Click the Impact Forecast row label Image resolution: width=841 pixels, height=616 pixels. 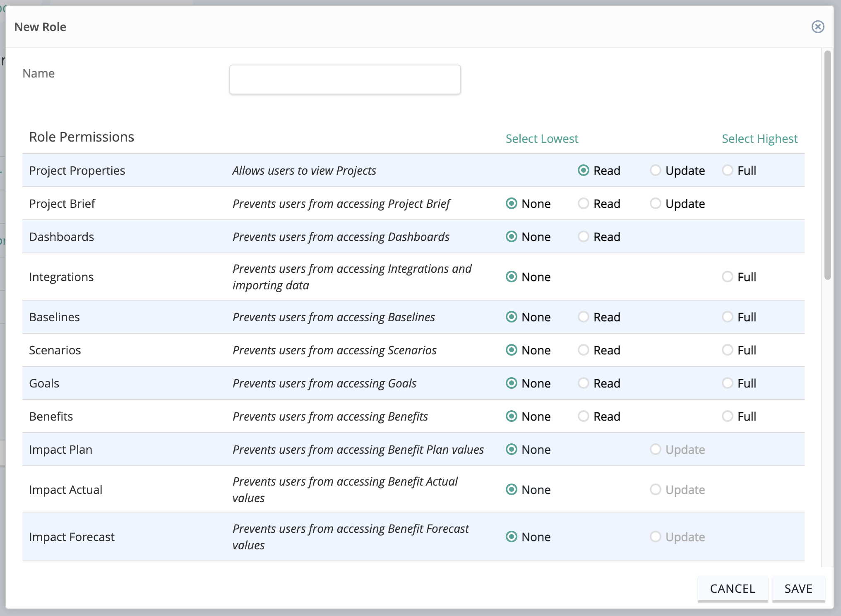point(72,537)
